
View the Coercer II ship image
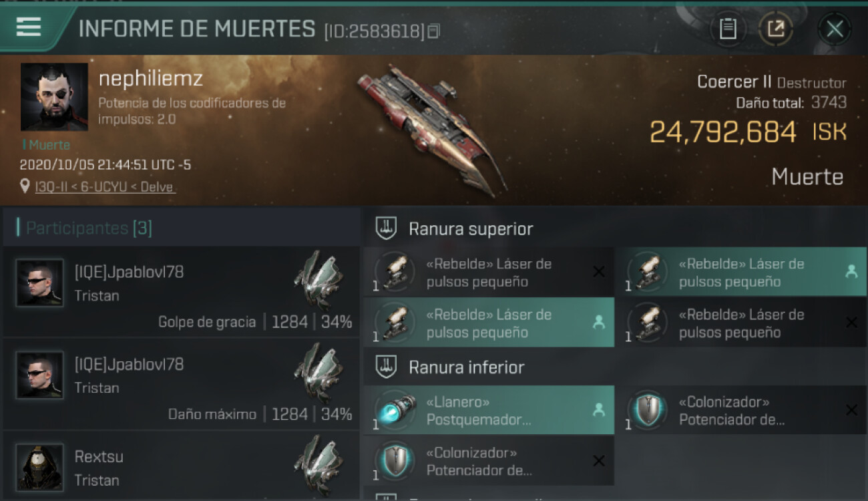tap(431, 128)
